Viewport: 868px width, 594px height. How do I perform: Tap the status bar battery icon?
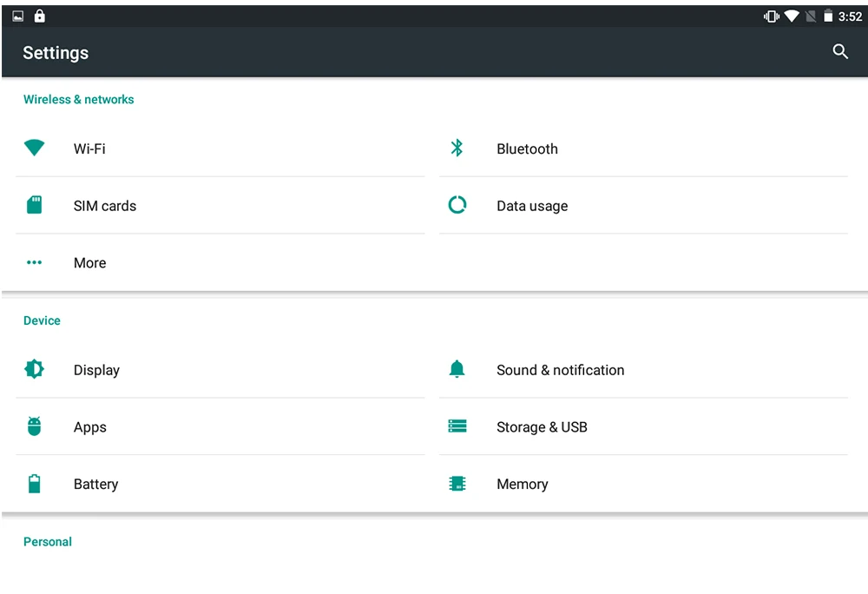click(x=827, y=16)
